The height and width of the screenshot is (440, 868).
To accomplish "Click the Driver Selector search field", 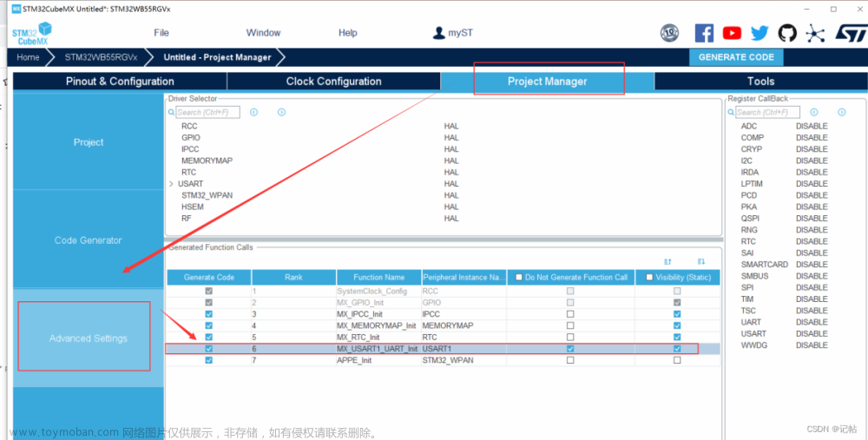I will pyautogui.click(x=207, y=112).
